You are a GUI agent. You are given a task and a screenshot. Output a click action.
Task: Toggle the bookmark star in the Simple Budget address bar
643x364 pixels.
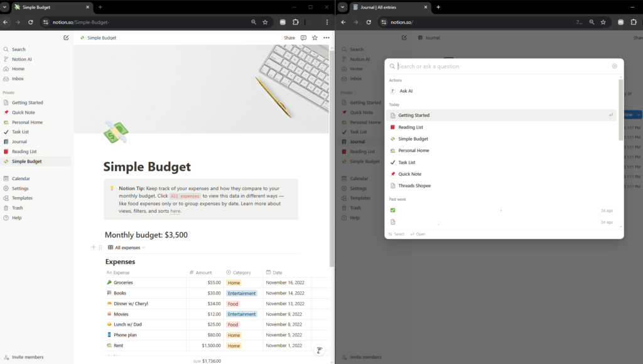point(266,22)
